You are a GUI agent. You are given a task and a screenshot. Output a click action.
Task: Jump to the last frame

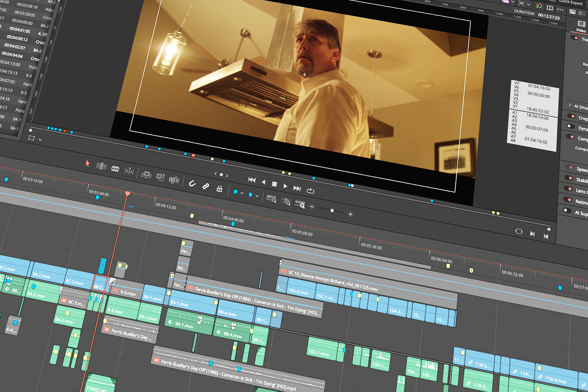pyautogui.click(x=297, y=188)
